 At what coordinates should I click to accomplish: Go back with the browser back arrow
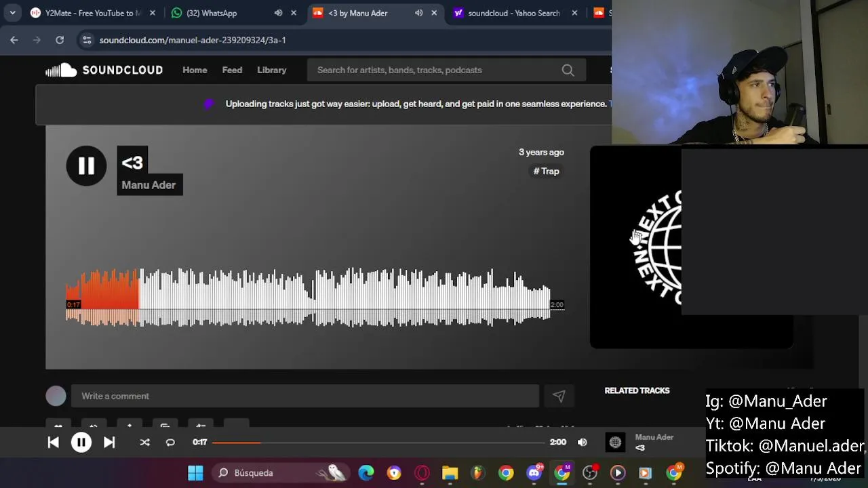click(x=14, y=40)
